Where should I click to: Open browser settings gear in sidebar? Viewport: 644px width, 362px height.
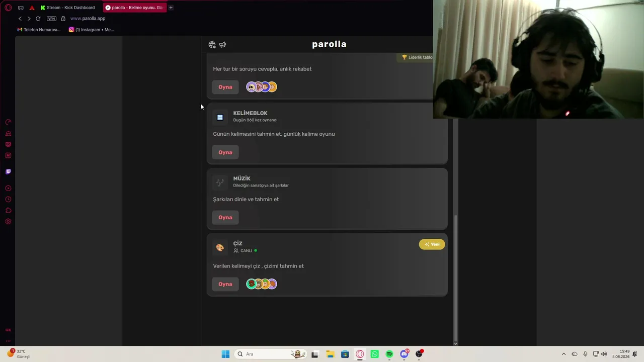(x=8, y=222)
